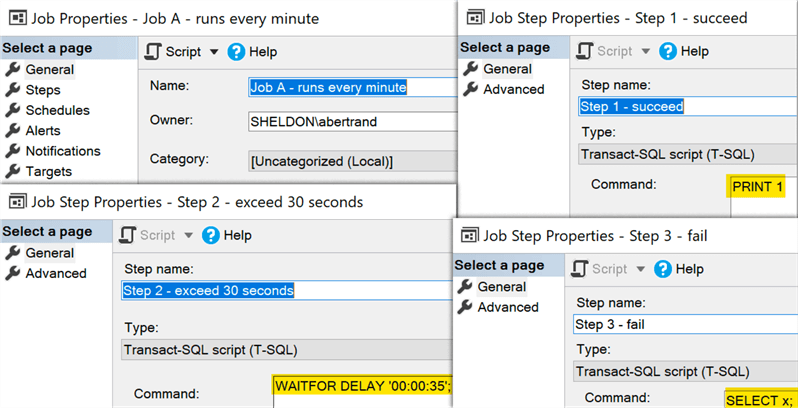Screen dimensions: 798x408
Task: Switch to Advanced page in Step 2 window
Action: point(56,274)
